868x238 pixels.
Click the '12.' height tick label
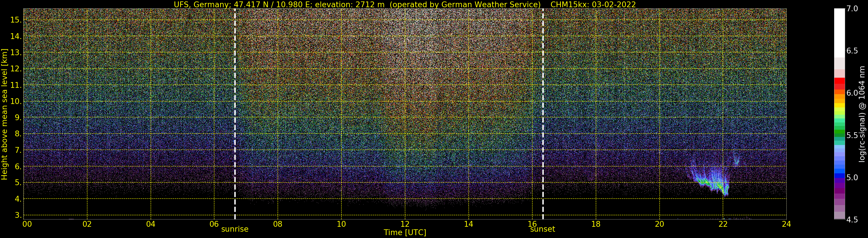click(16, 69)
